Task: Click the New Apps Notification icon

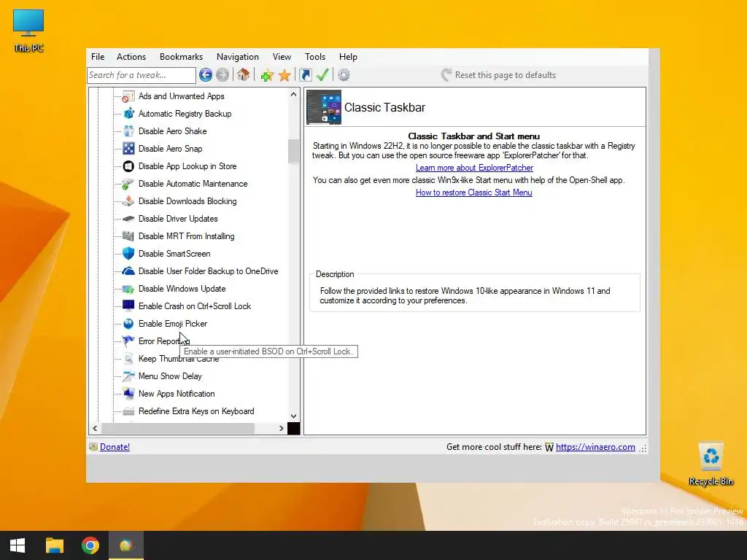Action: (x=128, y=394)
